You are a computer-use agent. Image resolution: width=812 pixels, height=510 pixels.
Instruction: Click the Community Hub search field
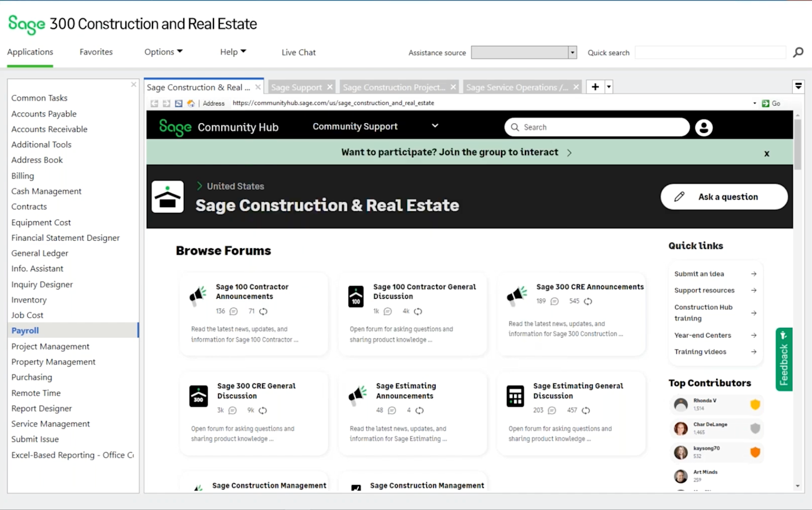tap(597, 127)
